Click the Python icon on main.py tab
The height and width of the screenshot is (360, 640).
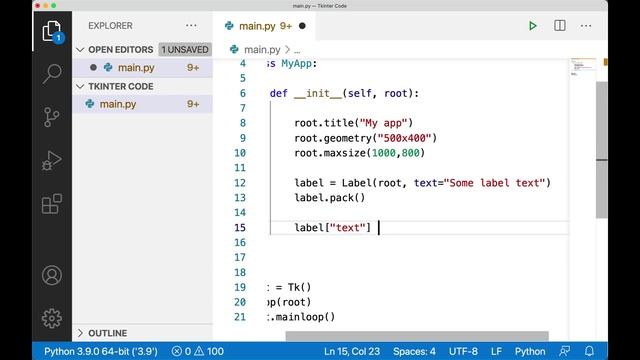pyautogui.click(x=229, y=26)
